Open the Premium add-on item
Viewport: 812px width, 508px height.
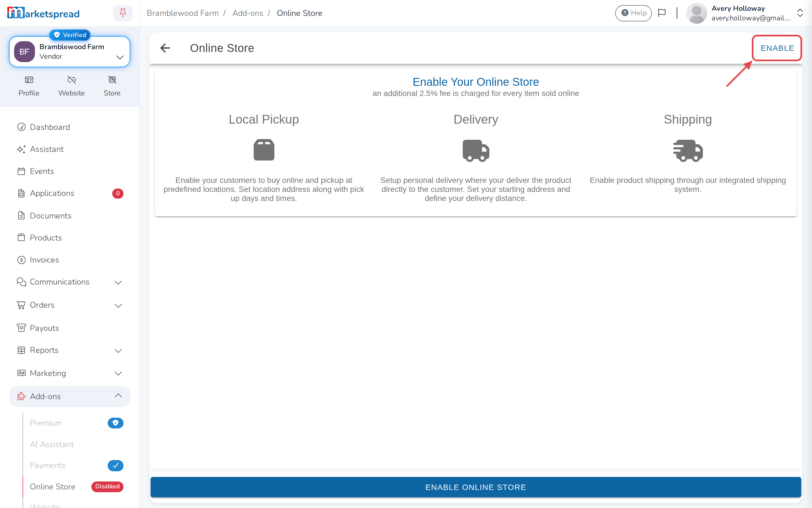(46, 423)
